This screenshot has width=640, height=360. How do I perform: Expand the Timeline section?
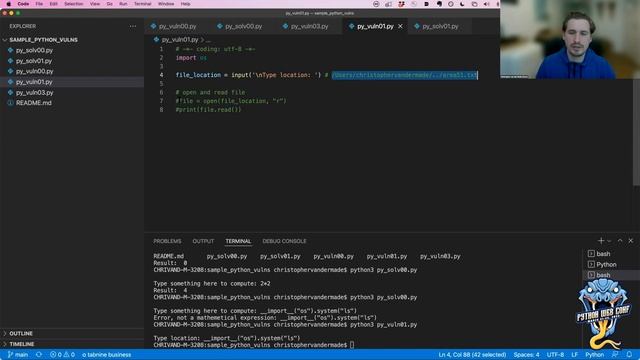tap(22, 344)
